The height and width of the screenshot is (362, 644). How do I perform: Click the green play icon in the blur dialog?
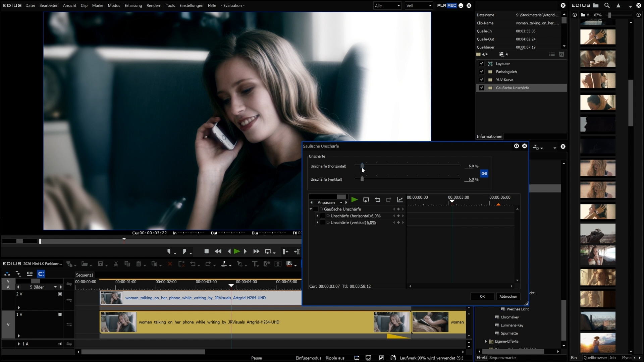(354, 200)
